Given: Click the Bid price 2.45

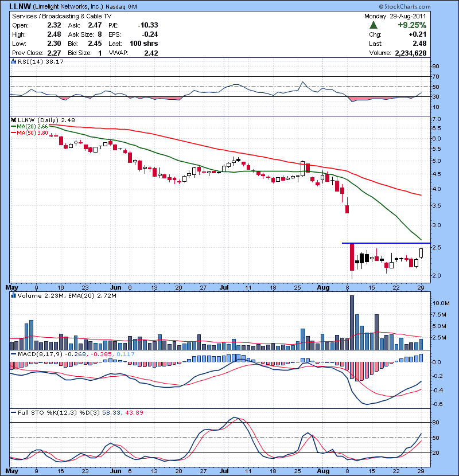Looking at the screenshot, I should click(95, 44).
